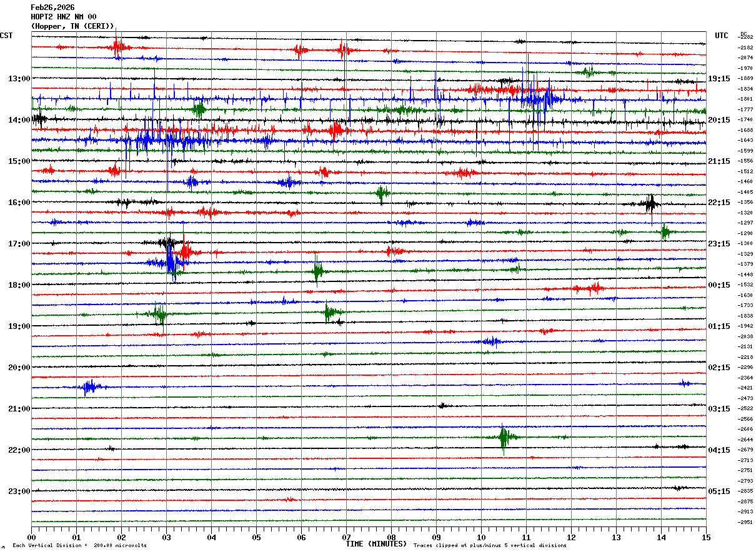
Task: Click the '09' minute axis label
Action: [x=436, y=538]
